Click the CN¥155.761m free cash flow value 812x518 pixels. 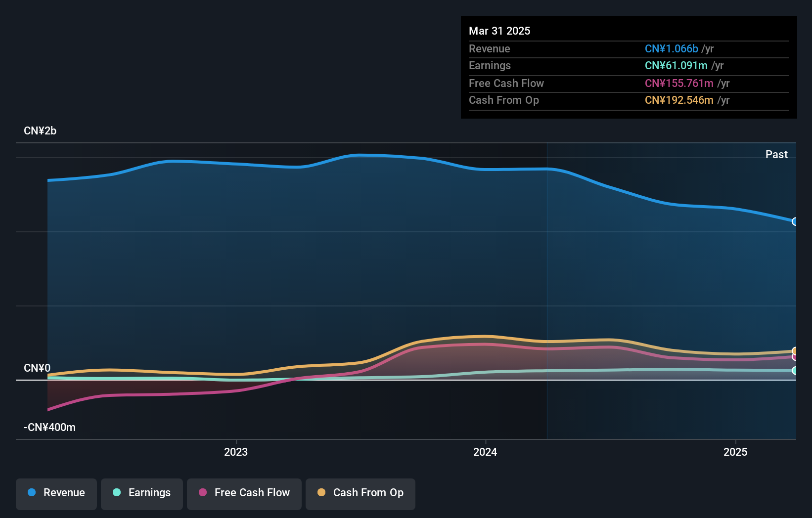tap(679, 83)
